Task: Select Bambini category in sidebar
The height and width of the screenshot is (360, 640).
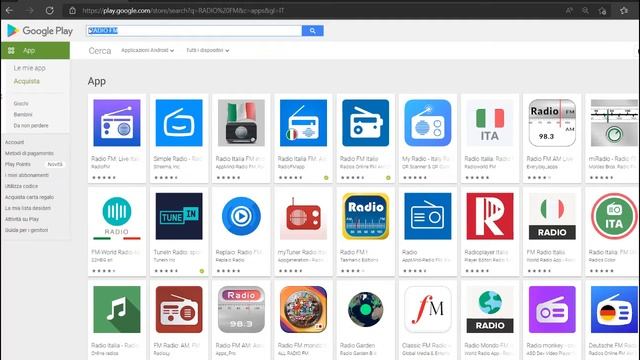Action: coord(23,115)
